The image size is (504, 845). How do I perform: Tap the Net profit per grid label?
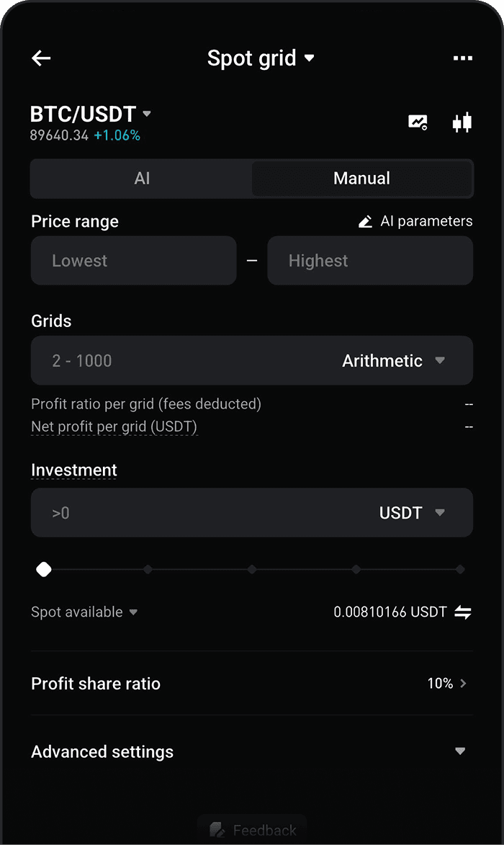tap(114, 426)
